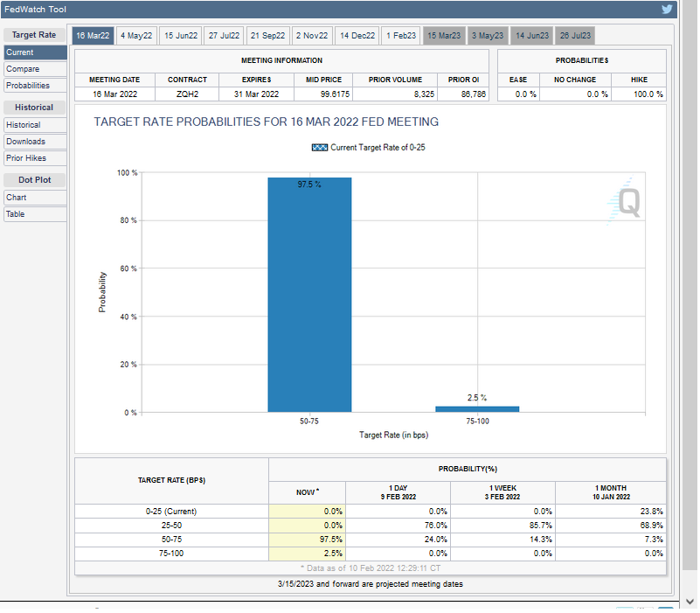Open the Historical sidebar item
This screenshot has width=700, height=613.
(x=35, y=125)
